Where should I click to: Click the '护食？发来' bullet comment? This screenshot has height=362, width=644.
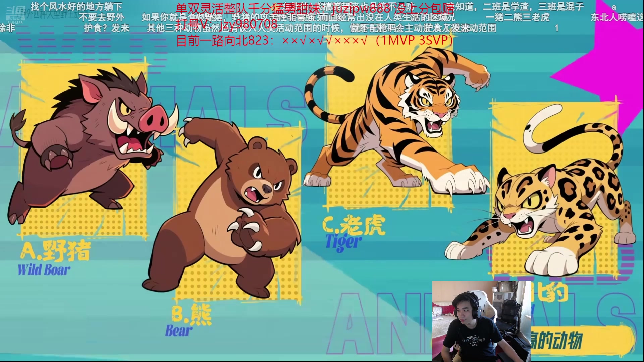point(107,28)
